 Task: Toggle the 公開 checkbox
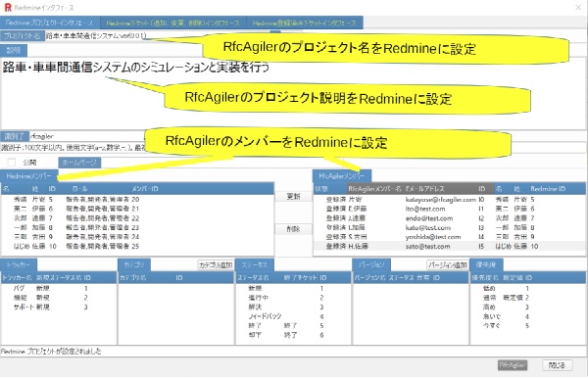click(12, 163)
